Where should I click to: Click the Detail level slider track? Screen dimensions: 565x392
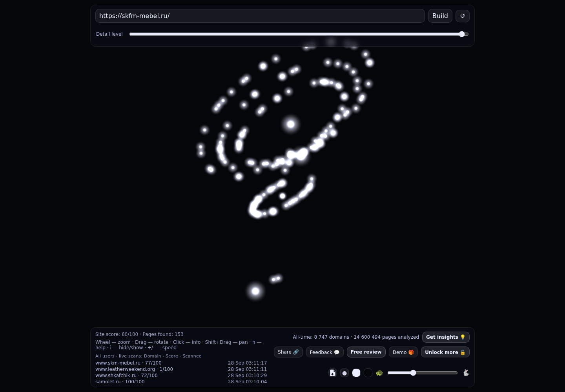click(299, 34)
